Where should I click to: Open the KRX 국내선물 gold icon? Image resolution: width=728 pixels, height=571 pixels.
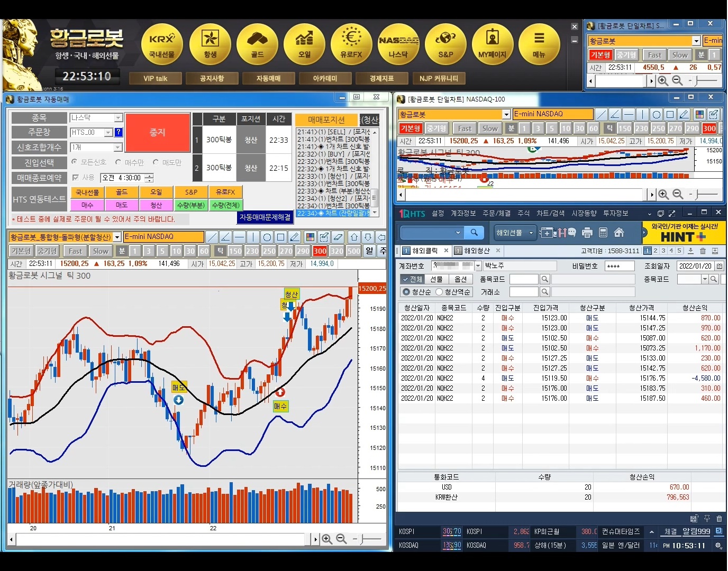click(162, 44)
